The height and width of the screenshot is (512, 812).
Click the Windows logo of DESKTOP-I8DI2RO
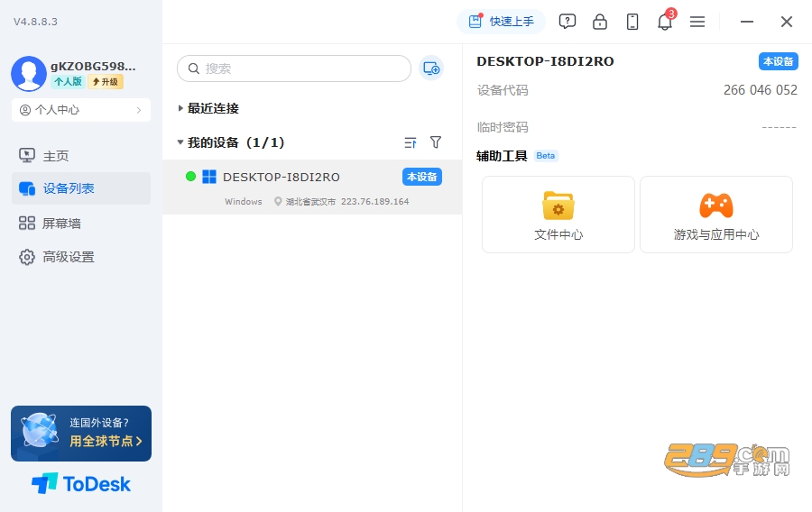pyautogui.click(x=209, y=177)
